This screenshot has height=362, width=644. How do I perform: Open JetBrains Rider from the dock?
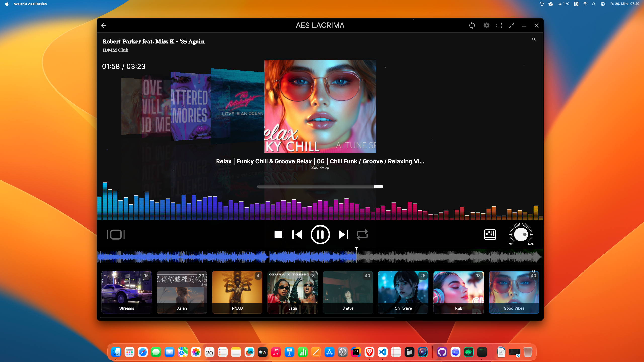(356, 352)
